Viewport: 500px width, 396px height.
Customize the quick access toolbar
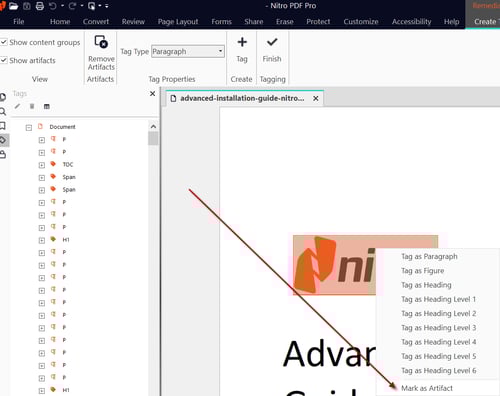(107, 6)
